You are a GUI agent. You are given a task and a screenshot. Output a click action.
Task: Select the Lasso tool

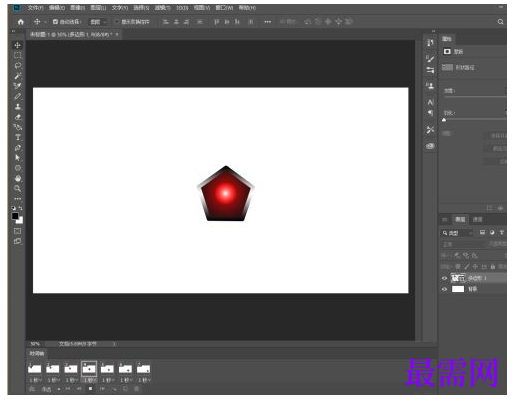click(18, 65)
